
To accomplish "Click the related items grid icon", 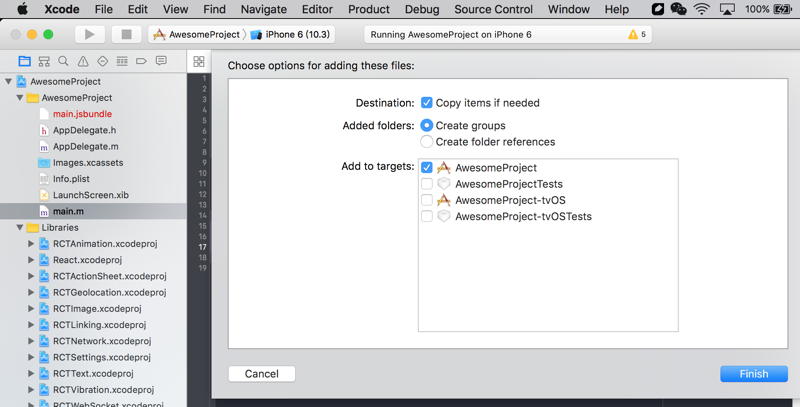I will 199,61.
